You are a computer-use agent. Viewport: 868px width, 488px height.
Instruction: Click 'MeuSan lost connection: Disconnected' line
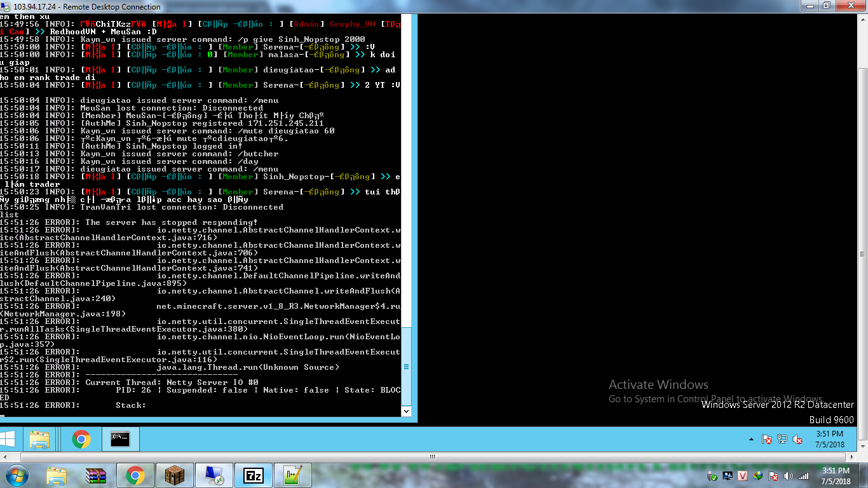click(132, 108)
